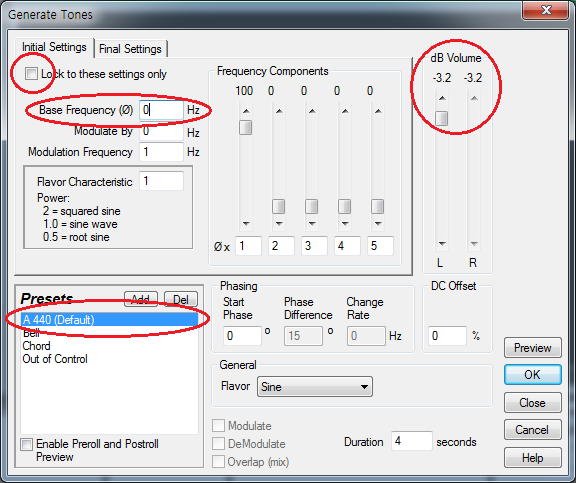The width and height of the screenshot is (576, 483).
Task: Click the multiplier field containing 4
Action: coord(348,246)
